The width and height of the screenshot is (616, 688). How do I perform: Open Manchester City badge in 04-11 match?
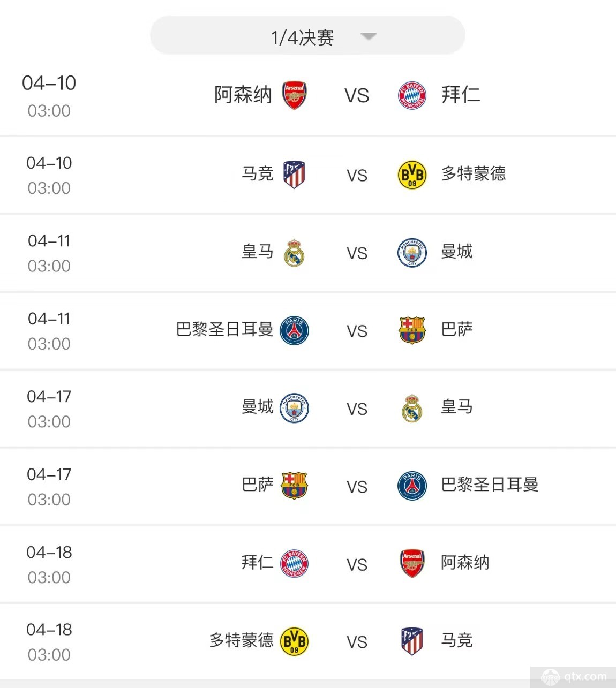pyautogui.click(x=412, y=252)
